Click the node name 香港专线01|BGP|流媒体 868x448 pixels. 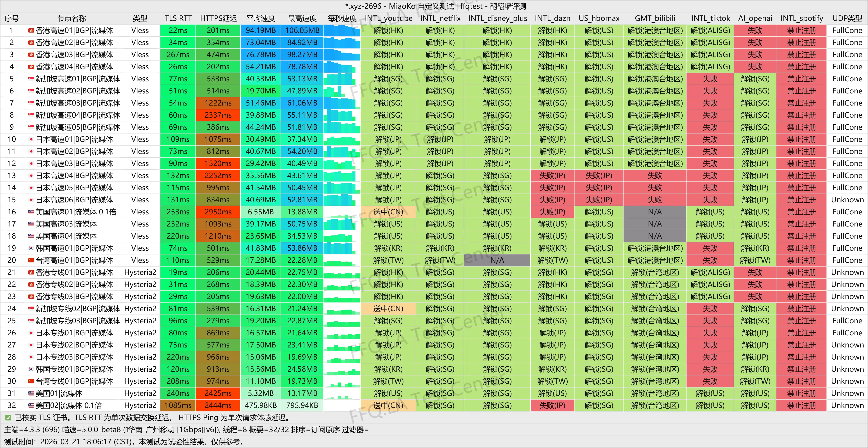[x=74, y=273]
